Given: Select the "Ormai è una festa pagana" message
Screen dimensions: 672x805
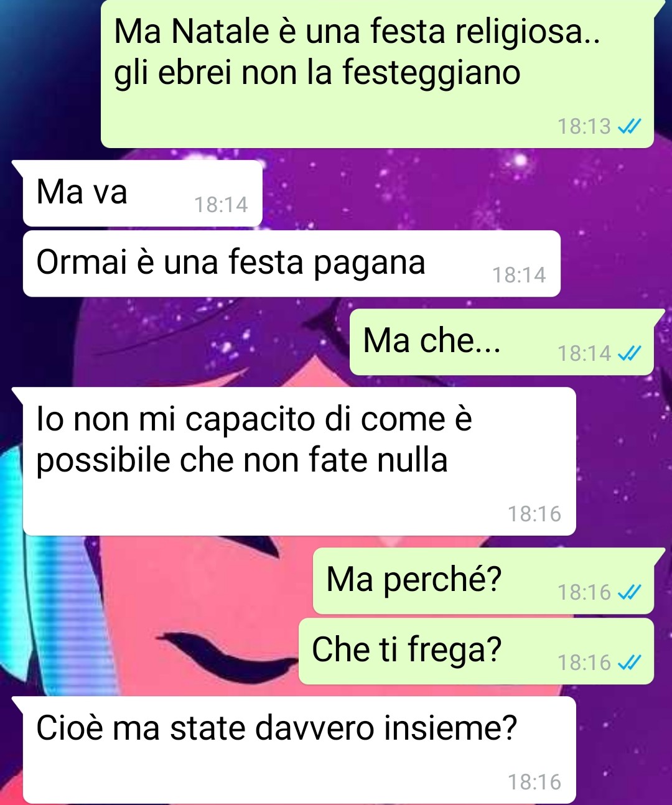Looking at the screenshot, I should 292,264.
